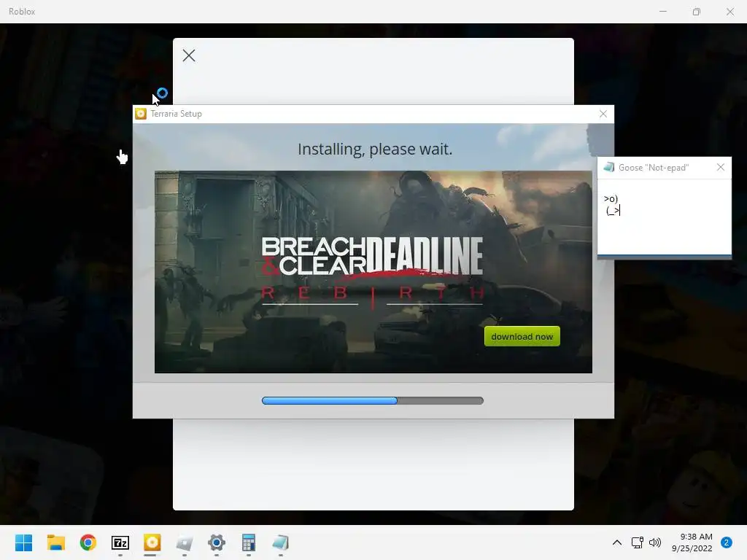This screenshot has width=747, height=560.
Task: Open File Explorer from the taskbar
Action: [x=55, y=542]
